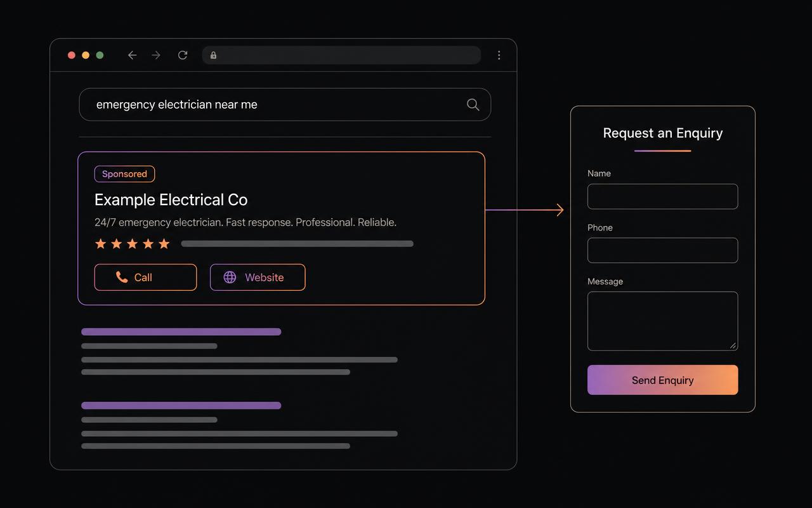Open the three-dot browser menu

[499, 55]
